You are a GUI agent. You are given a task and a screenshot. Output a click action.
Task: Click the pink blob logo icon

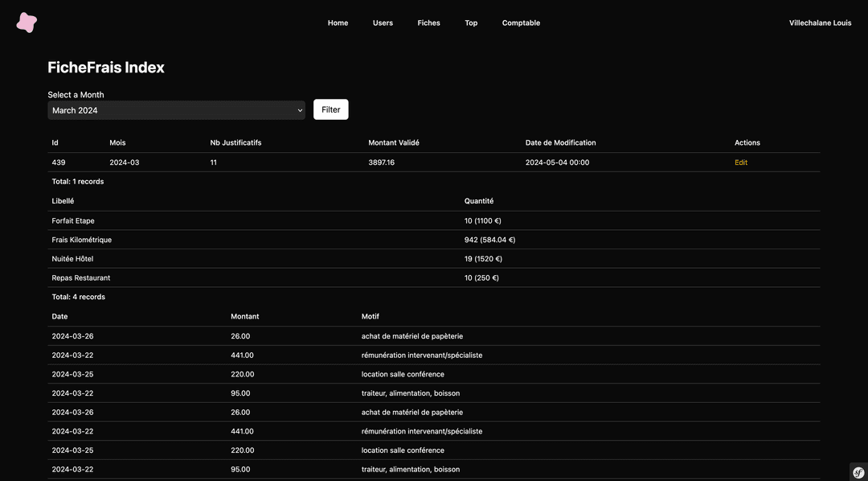click(27, 23)
